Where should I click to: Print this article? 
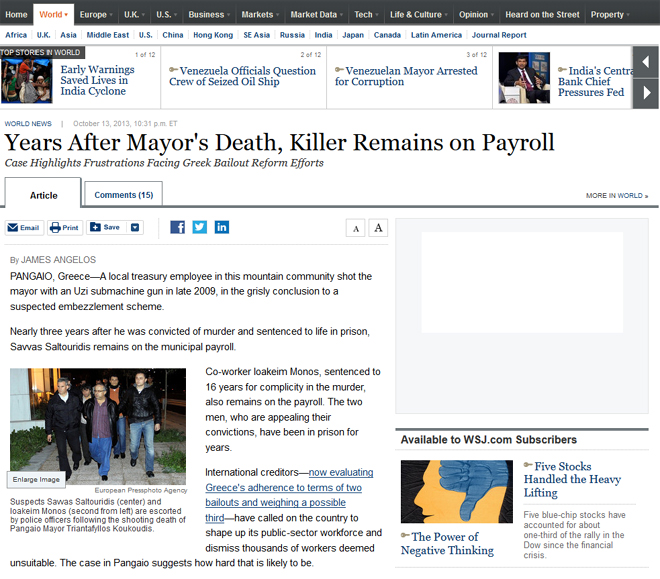65,227
